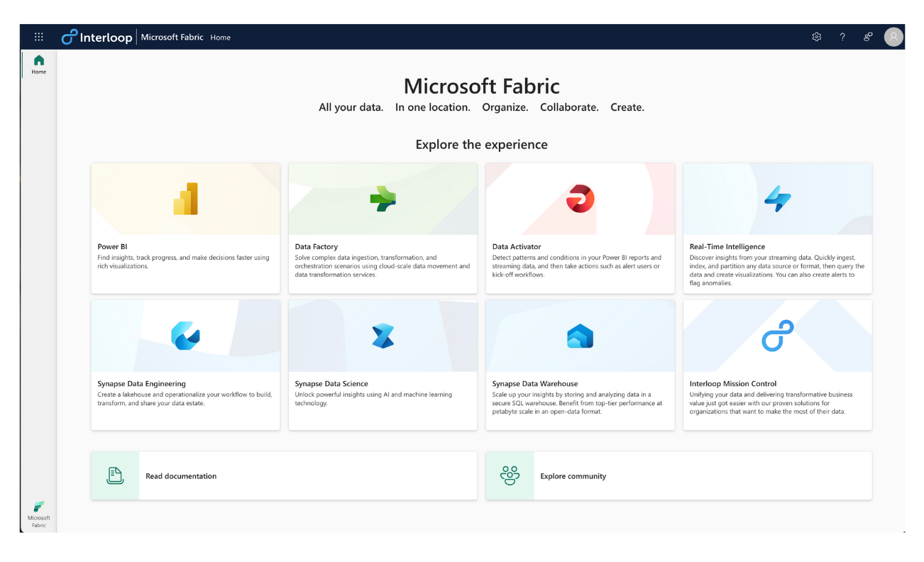924x562 pixels.
Task: Click the help question mark icon
Action: 842,37
